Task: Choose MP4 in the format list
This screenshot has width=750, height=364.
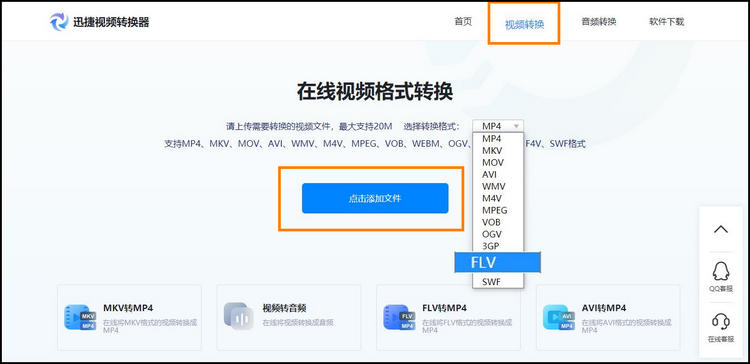Action: tap(492, 139)
